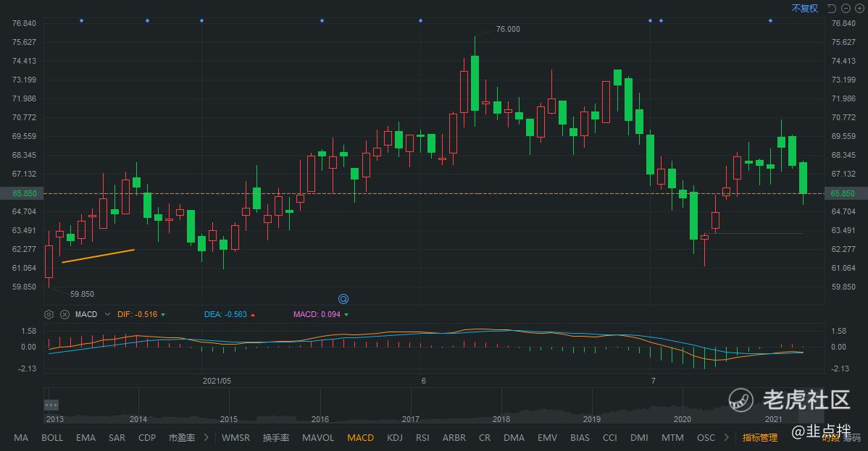This screenshot has width=868, height=451.
Task: Switch sub-chart to MAVOL
Action: point(318,438)
